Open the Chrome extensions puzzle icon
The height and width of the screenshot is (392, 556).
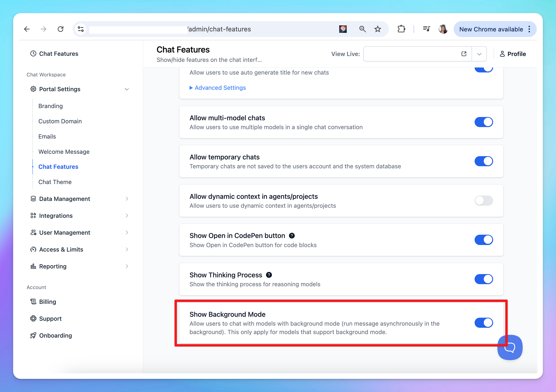pyautogui.click(x=401, y=29)
